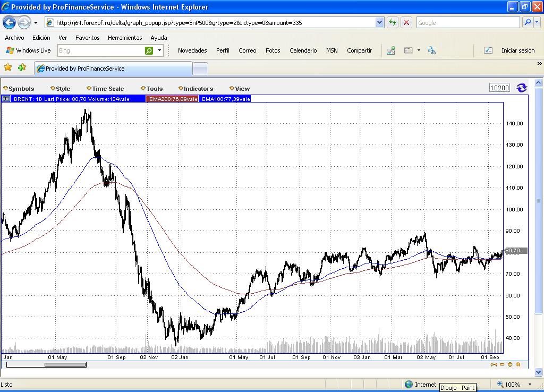Open MSN in Windows Live toolbar
Viewport: 544px width, 392px height.
click(x=331, y=50)
